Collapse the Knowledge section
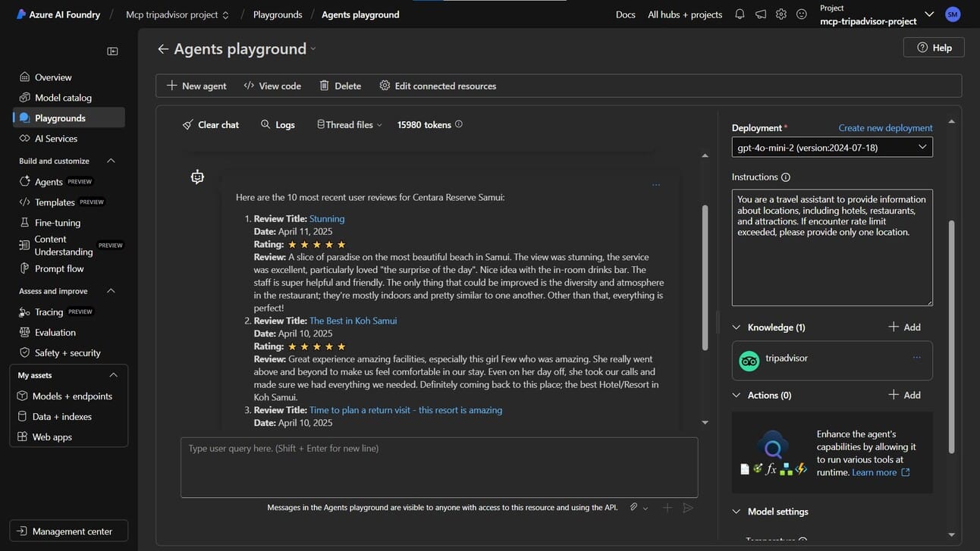This screenshot has width=980, height=551. pyautogui.click(x=736, y=327)
